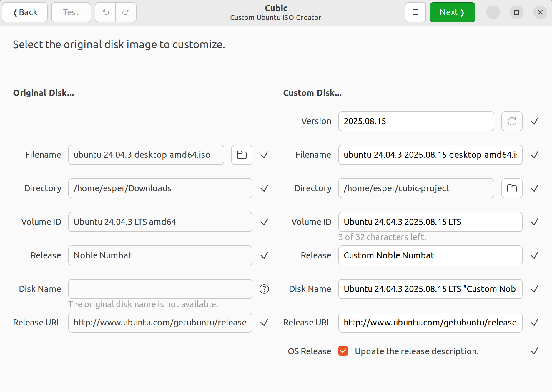
Task: Open the folder picker for the custom project directory
Action: (x=512, y=188)
